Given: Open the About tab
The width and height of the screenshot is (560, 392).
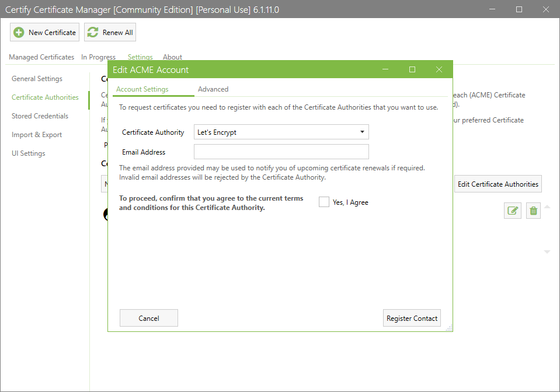Looking at the screenshot, I should (172, 57).
